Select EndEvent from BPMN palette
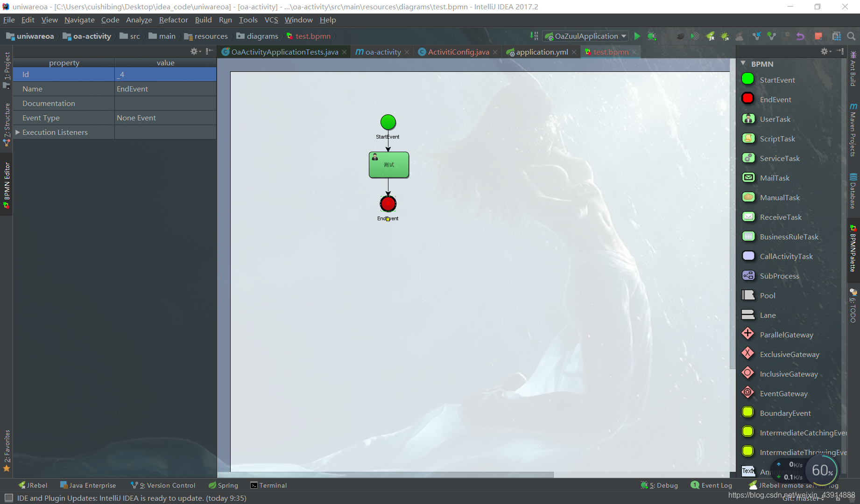The image size is (860, 504). point(766,99)
